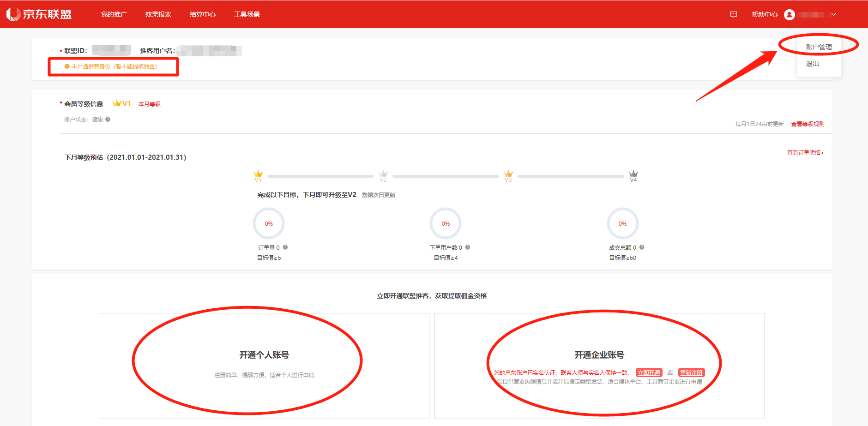Click the help icon next to 账户状态 健康
The image size is (868, 426).
pos(108,119)
